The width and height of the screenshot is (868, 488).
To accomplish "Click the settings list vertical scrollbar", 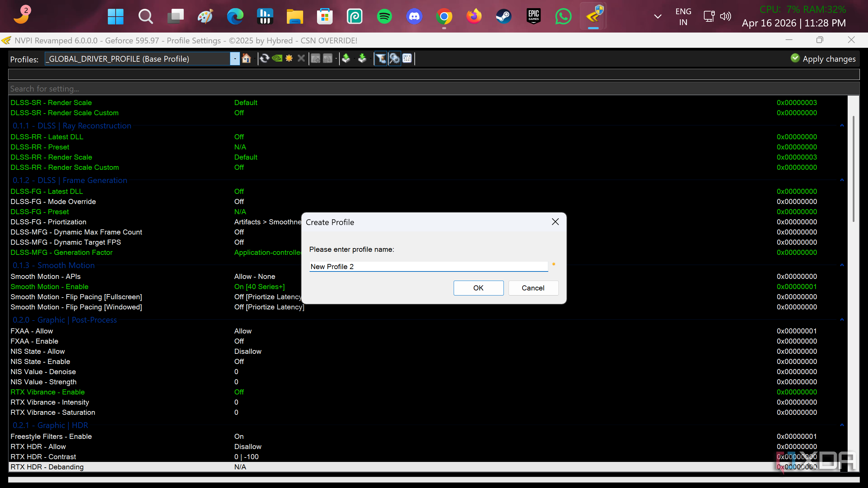I will pos(853,169).
